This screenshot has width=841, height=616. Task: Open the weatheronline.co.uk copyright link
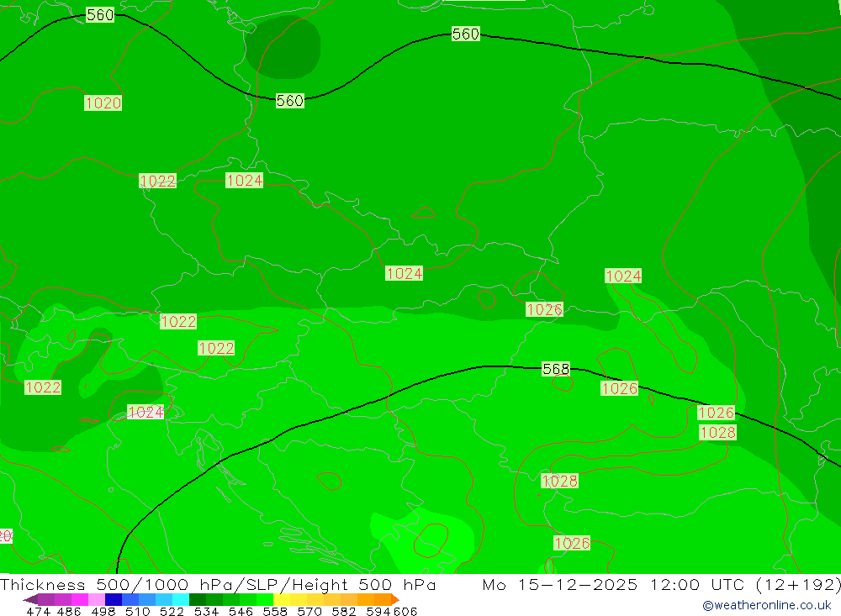tap(767, 605)
